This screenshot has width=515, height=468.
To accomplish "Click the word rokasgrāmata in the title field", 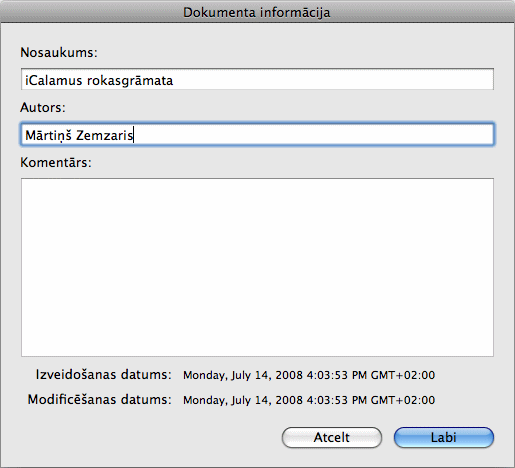I will click(130, 81).
